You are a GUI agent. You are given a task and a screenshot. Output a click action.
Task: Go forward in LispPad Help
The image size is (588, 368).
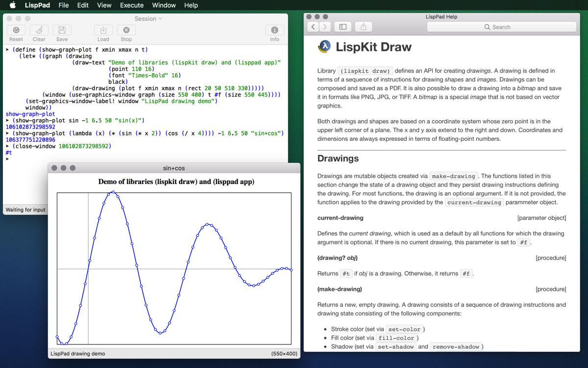(325, 27)
